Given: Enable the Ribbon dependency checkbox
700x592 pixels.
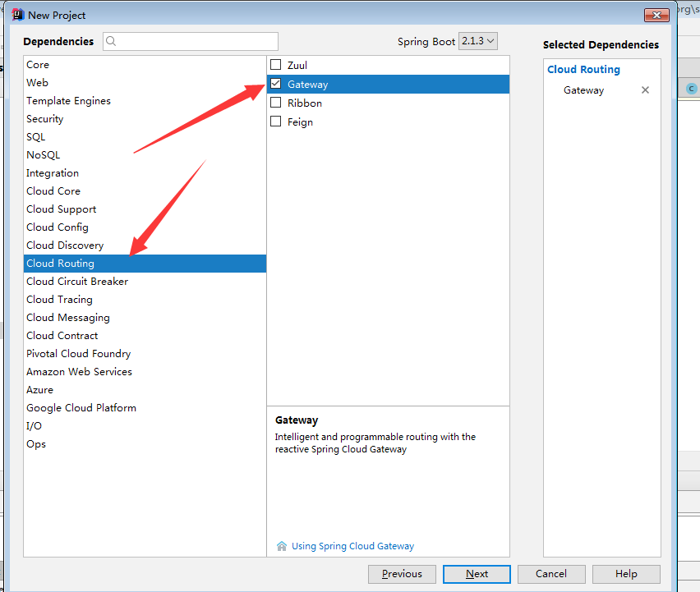Looking at the screenshot, I should [x=275, y=103].
